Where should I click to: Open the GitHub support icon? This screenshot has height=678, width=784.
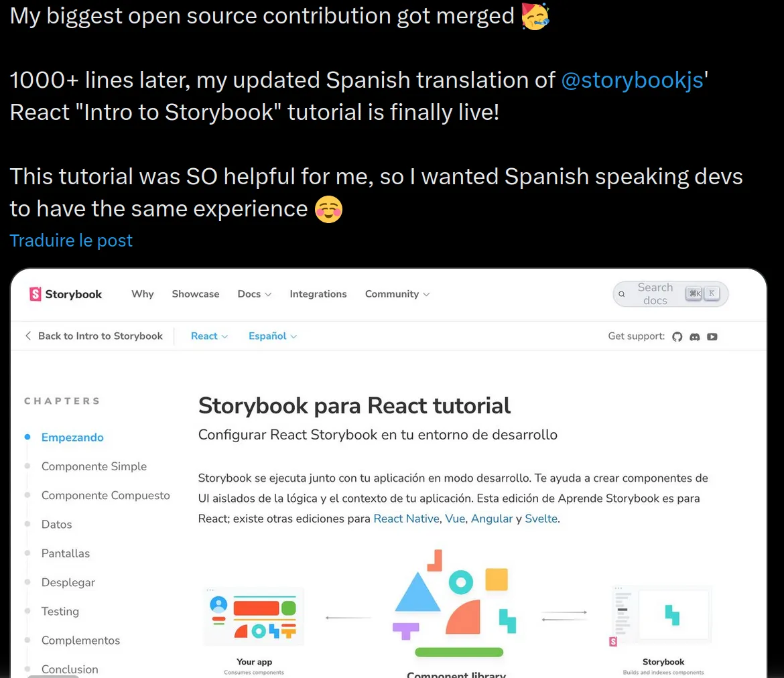677,336
